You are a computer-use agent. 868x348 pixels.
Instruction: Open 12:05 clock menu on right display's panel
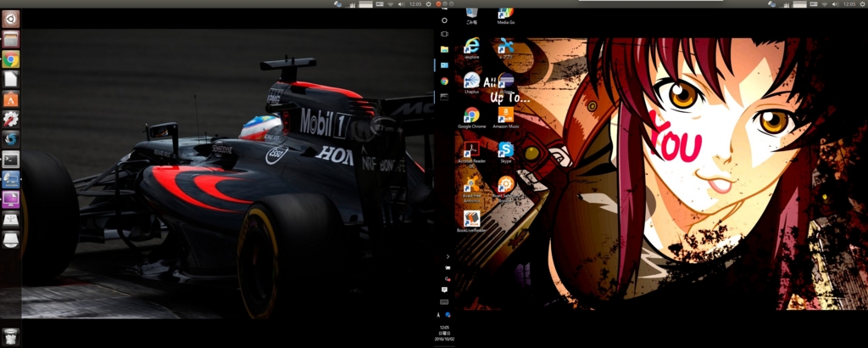[849, 4]
